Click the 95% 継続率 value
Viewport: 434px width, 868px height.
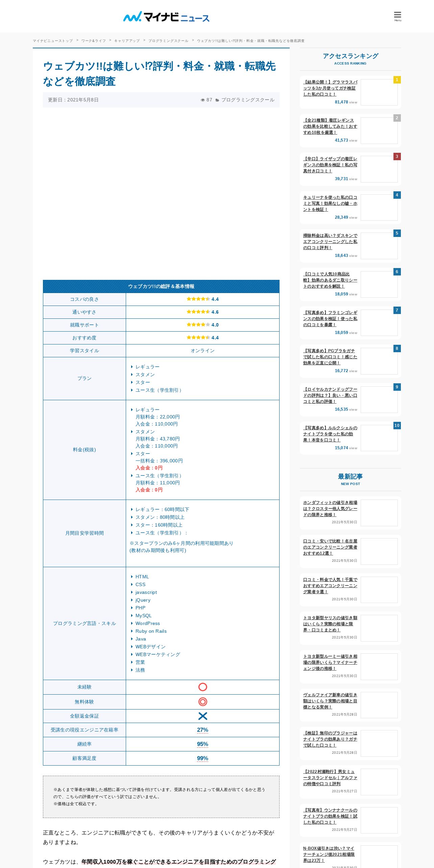click(x=202, y=744)
